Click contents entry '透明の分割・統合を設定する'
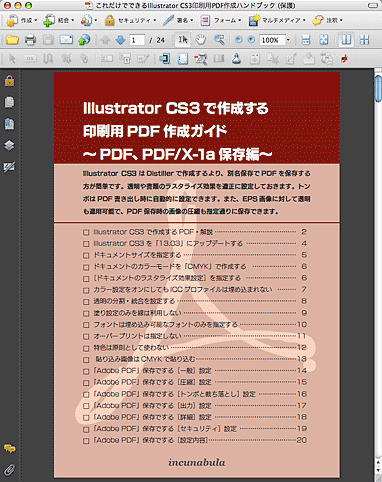The image size is (382, 482). tap(134, 301)
